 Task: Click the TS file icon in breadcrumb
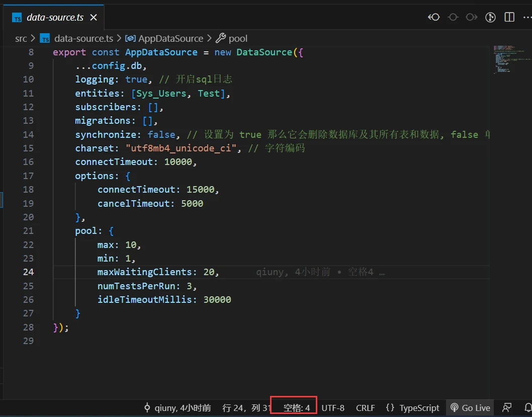[45, 38]
